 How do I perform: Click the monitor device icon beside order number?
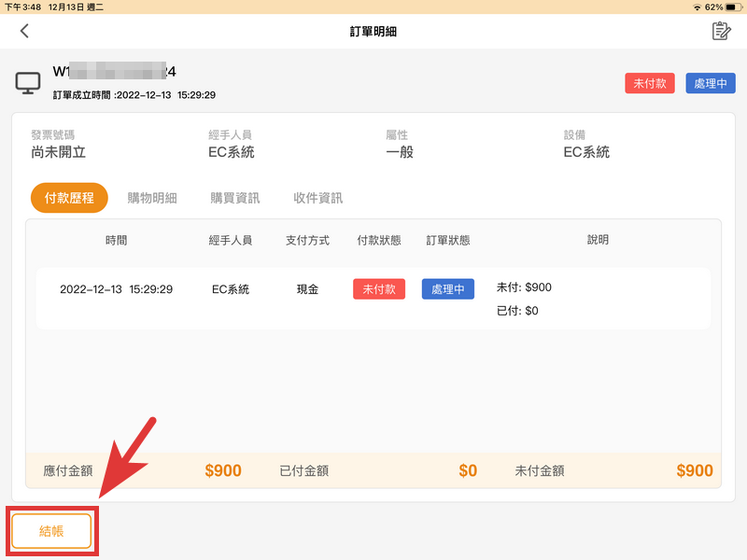click(28, 82)
